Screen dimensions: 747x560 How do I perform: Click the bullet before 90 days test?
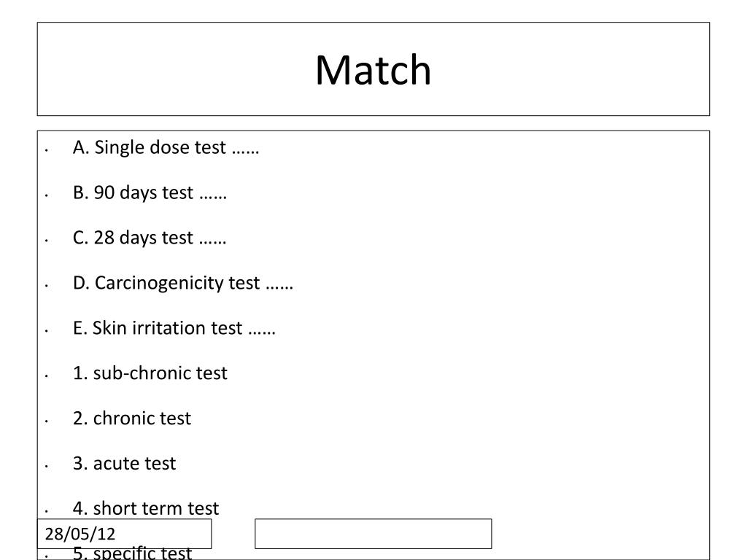click(x=46, y=195)
